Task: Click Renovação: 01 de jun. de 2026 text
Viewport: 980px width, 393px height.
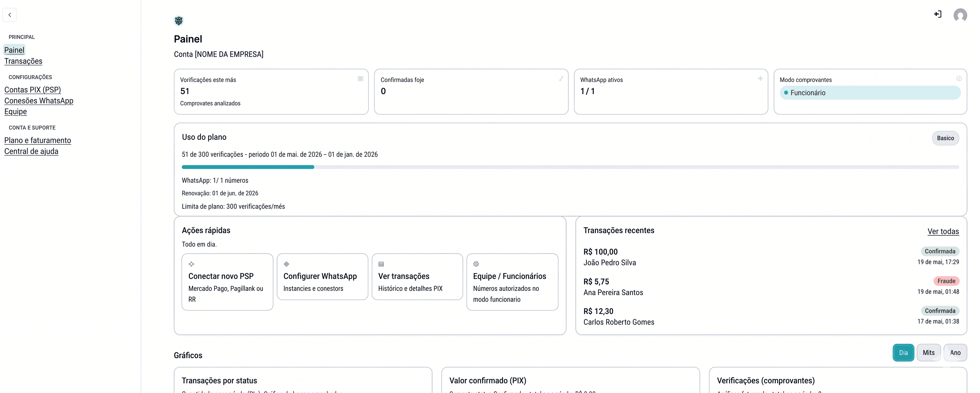Action: tap(220, 193)
